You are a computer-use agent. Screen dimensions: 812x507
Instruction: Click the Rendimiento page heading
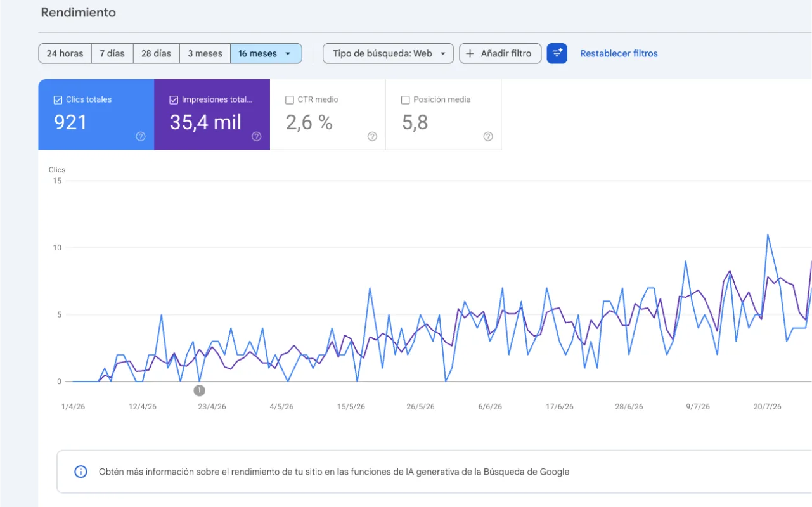(79, 13)
